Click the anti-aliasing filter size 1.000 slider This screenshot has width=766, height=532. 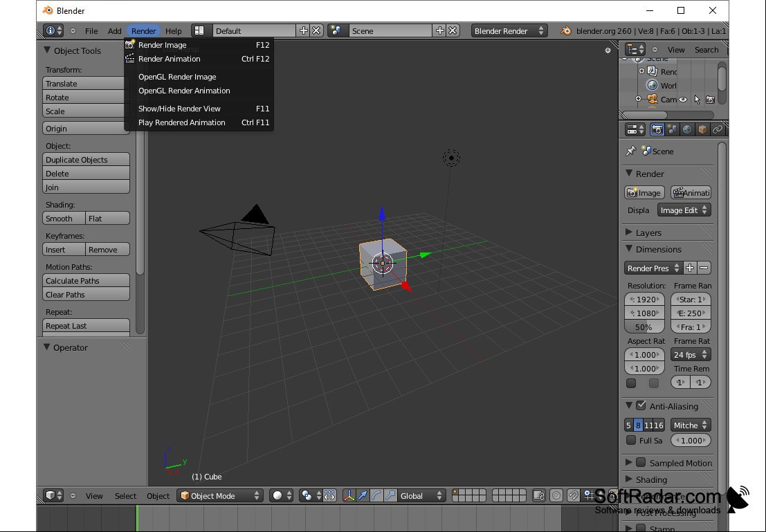point(691,440)
